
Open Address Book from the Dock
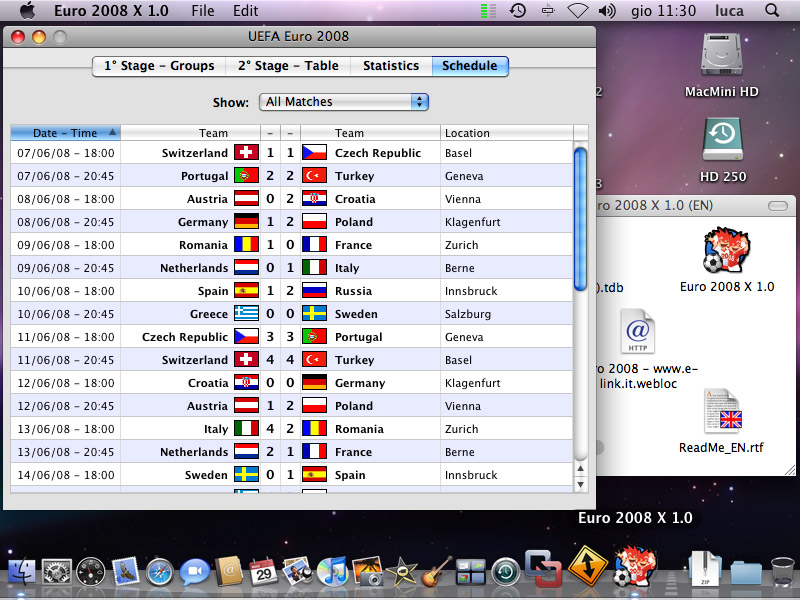(229, 571)
